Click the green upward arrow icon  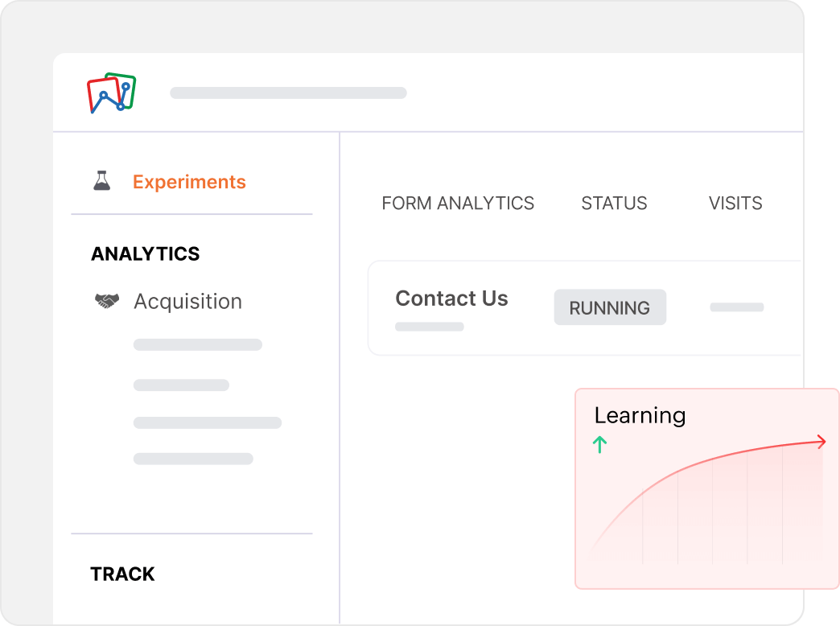[x=599, y=444]
